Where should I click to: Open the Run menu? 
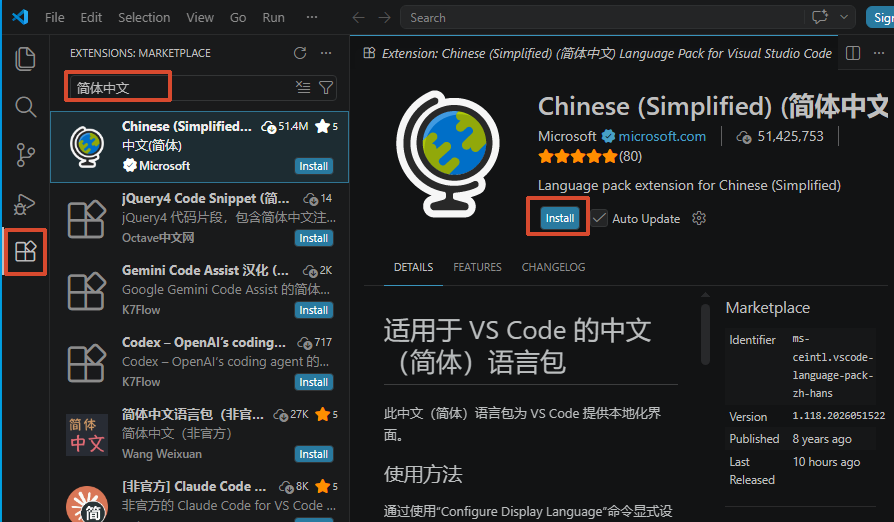pyautogui.click(x=273, y=18)
